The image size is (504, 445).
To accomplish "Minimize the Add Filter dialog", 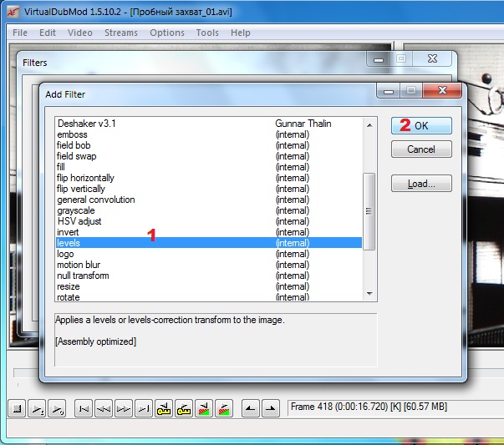I will tap(389, 91).
